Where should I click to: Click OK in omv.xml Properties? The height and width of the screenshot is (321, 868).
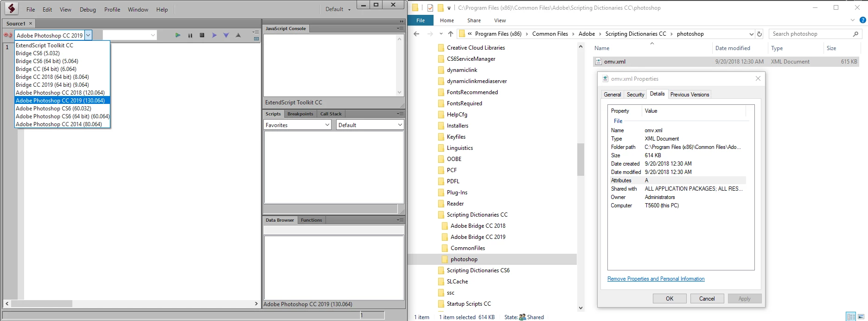coord(670,298)
